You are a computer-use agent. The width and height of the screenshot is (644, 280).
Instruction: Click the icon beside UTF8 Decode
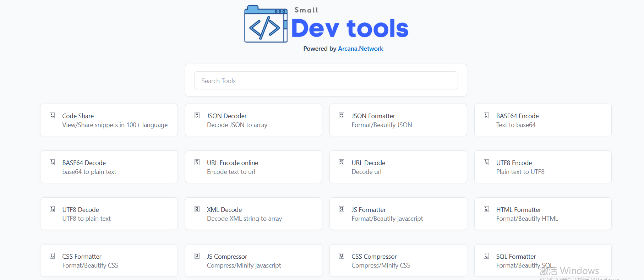pyautogui.click(x=52, y=209)
